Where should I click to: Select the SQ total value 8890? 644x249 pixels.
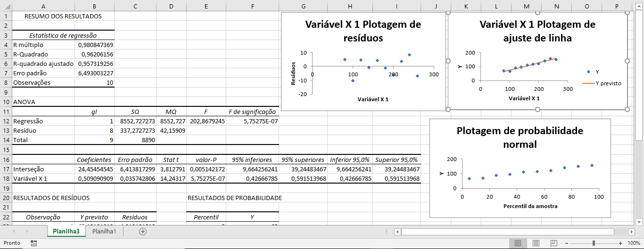tap(135, 140)
